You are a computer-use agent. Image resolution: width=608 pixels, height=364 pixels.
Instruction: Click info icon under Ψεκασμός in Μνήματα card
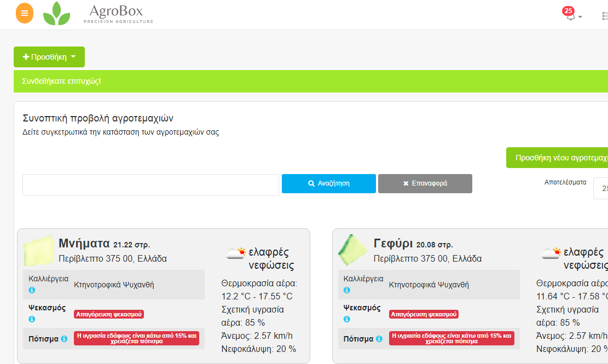[32, 319]
